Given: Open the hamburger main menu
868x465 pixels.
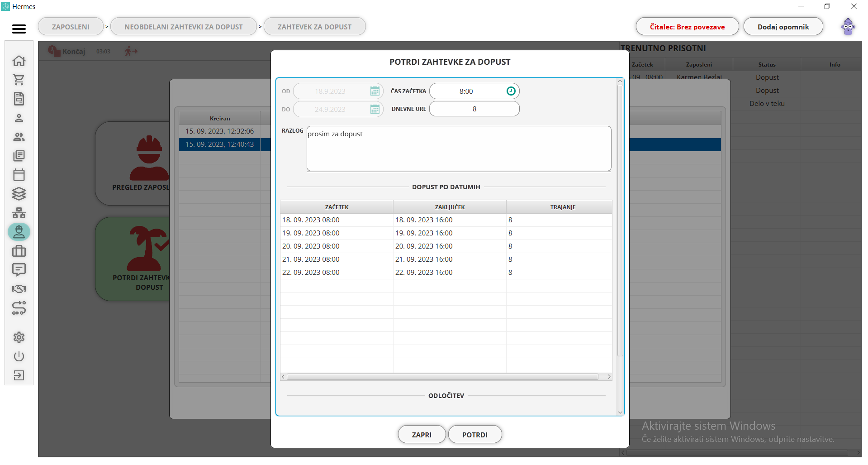Looking at the screenshot, I should coord(19,29).
